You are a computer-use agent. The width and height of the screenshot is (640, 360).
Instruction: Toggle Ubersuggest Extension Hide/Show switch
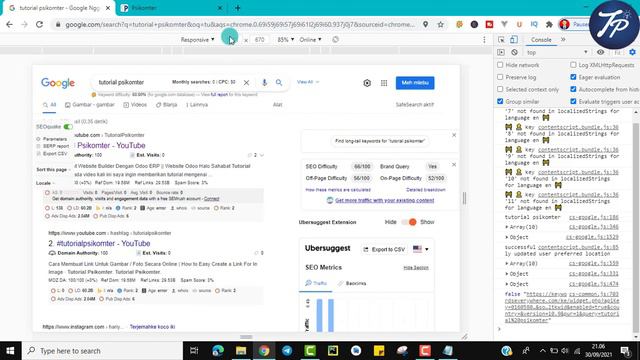[x=409, y=222]
